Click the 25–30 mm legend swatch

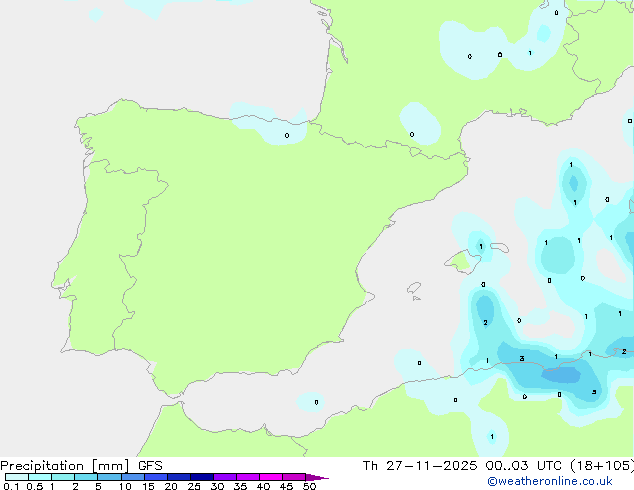coord(201,477)
